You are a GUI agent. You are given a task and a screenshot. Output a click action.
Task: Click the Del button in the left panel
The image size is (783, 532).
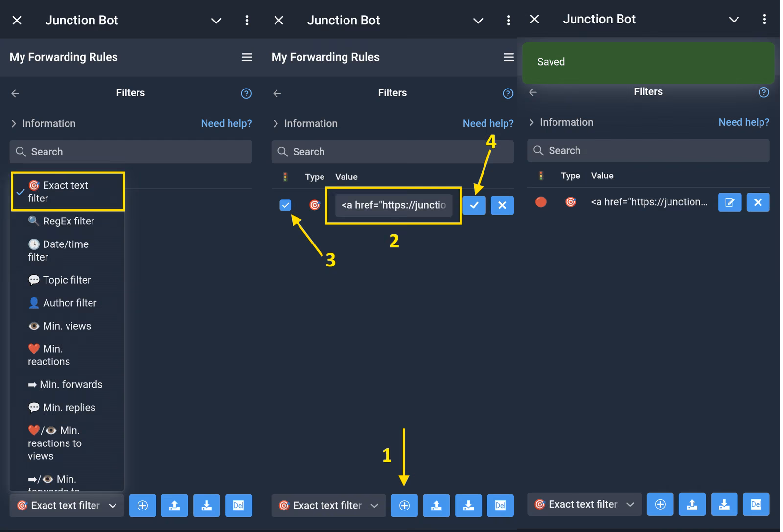(238, 505)
